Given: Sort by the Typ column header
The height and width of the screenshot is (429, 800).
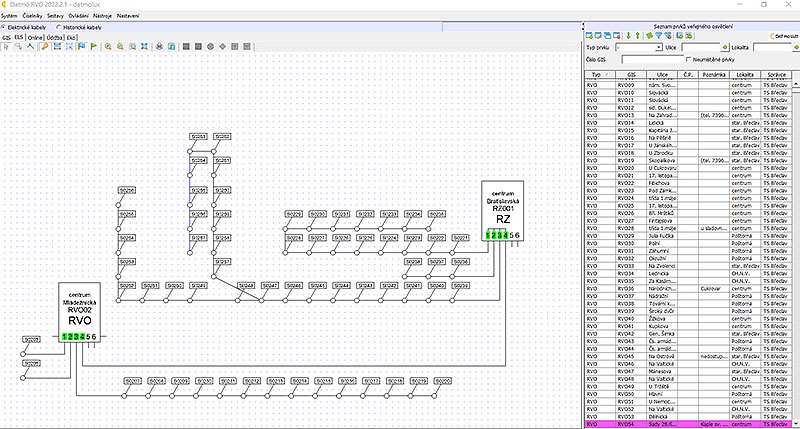Looking at the screenshot, I should click(x=599, y=74).
